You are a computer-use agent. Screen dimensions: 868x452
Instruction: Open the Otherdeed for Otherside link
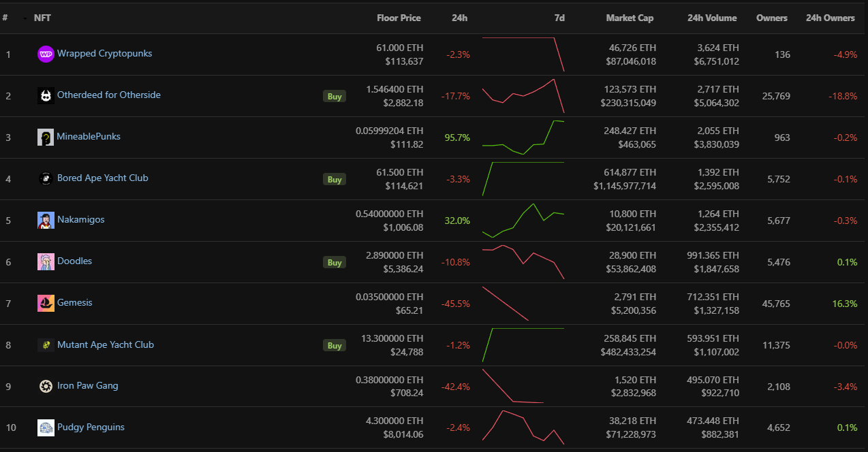(109, 95)
